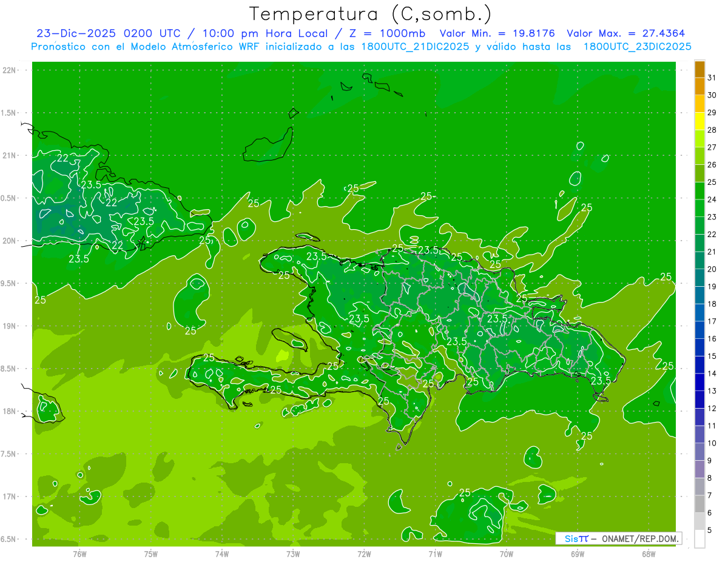Click the "Valor Min. = 19.8176" readout

(497, 34)
